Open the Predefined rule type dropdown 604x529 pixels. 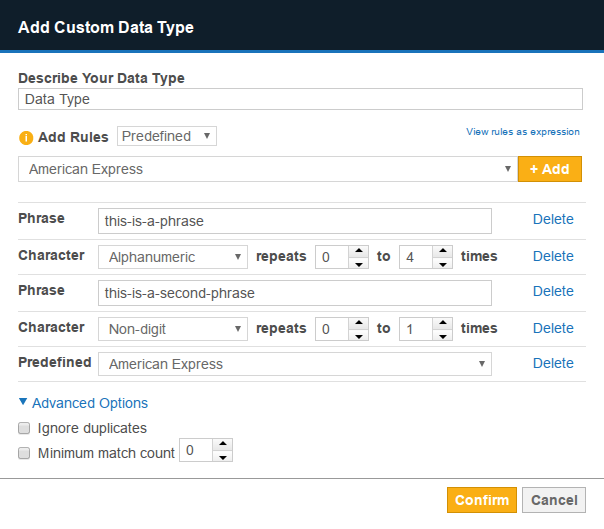[166, 136]
